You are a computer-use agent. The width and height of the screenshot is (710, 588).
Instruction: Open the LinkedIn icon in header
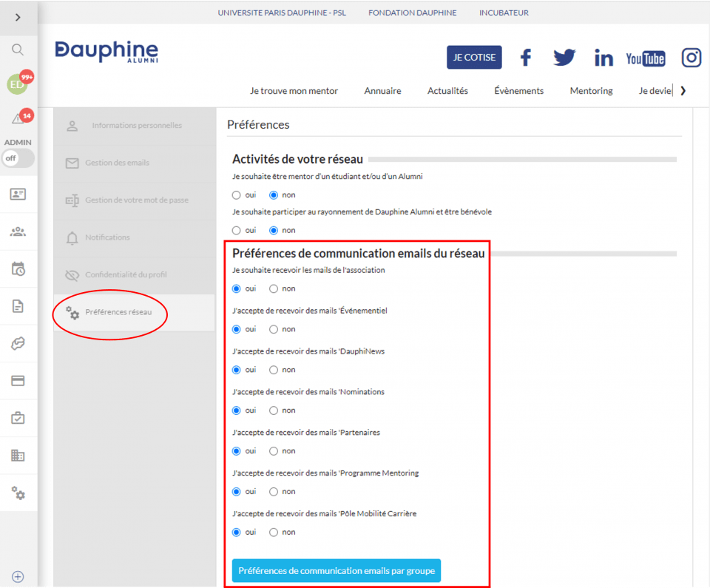(603, 58)
